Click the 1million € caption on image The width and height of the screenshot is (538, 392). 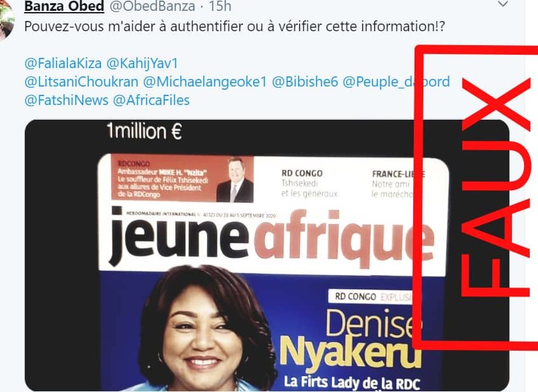[x=145, y=131]
